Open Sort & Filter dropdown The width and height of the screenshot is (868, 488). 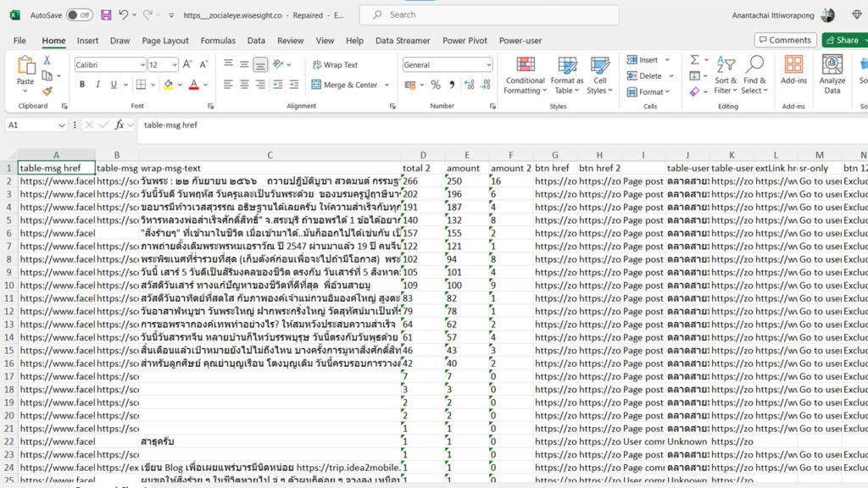(x=726, y=75)
